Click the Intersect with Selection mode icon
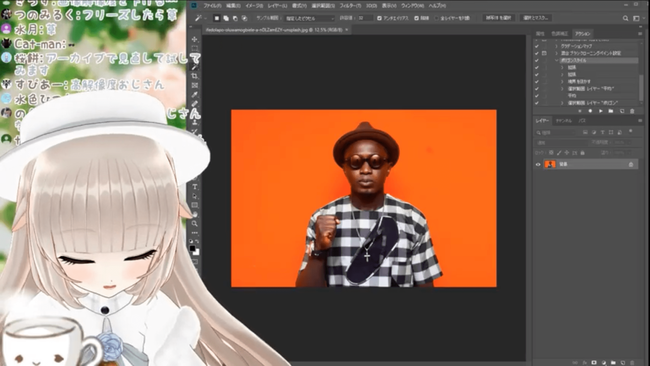Screen dimensions: 650x366 (245, 18)
